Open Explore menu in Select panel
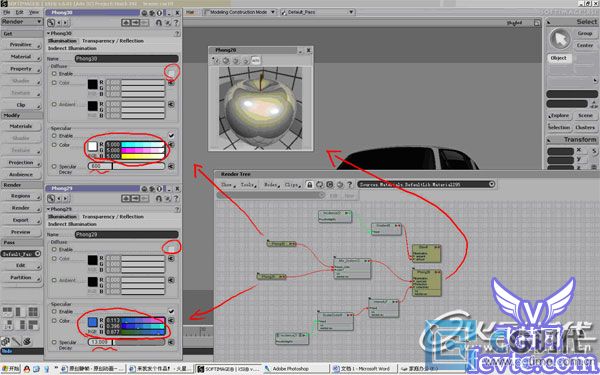The width and height of the screenshot is (600, 375). 559,115
